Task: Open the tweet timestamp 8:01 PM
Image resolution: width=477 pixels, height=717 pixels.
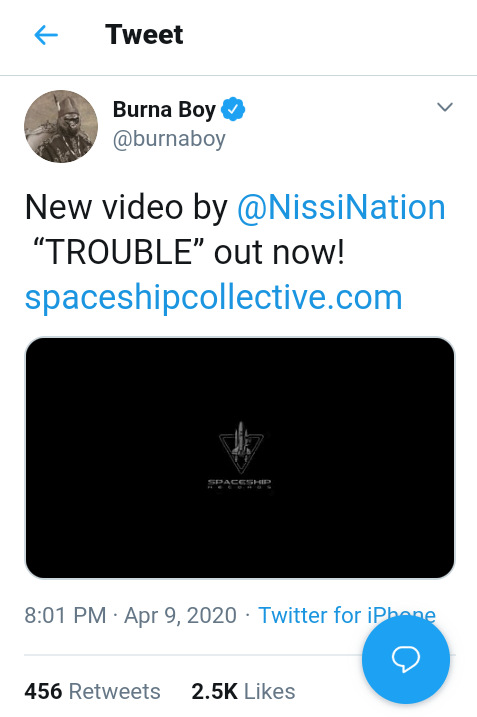Action: tap(65, 615)
